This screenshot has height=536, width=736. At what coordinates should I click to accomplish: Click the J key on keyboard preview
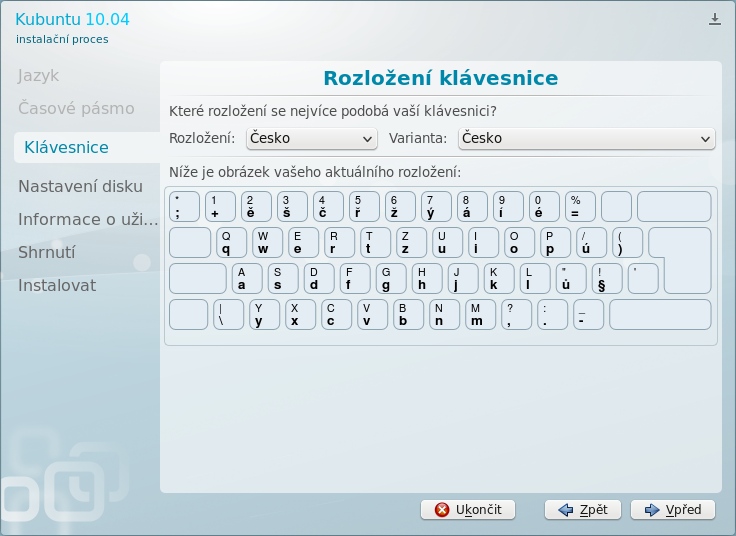tap(463, 279)
